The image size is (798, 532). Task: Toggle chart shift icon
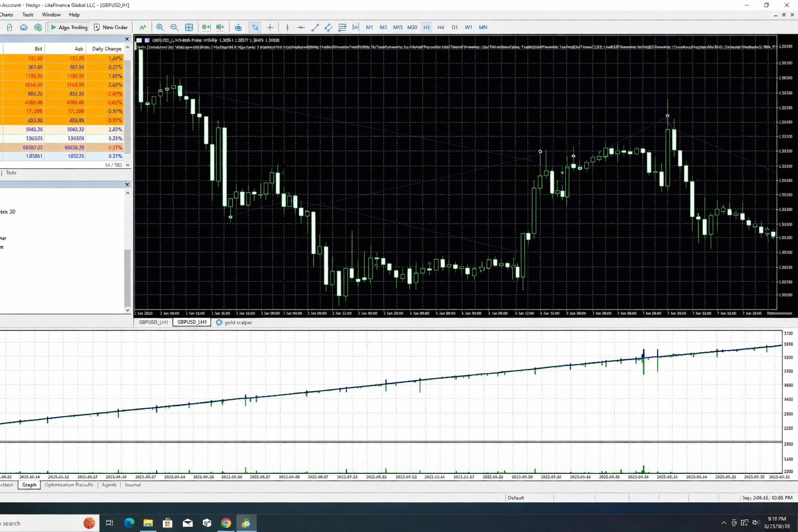[220, 27]
